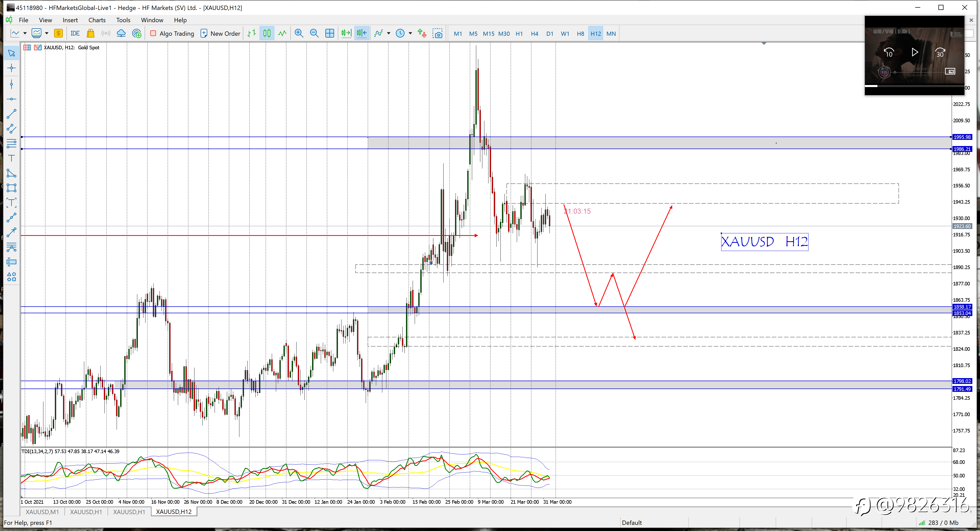Viewport: 980px width, 531px height.
Task: Zoom out on the chart
Action: click(314, 33)
